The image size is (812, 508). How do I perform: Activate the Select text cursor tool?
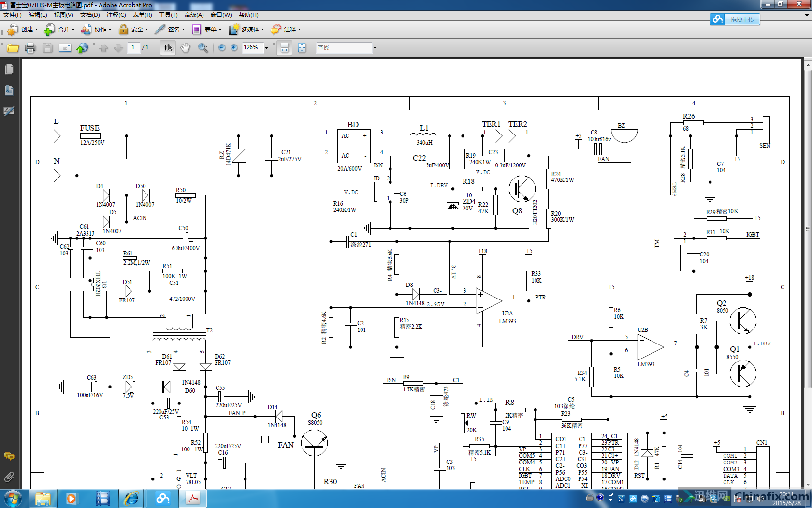pyautogui.click(x=168, y=48)
